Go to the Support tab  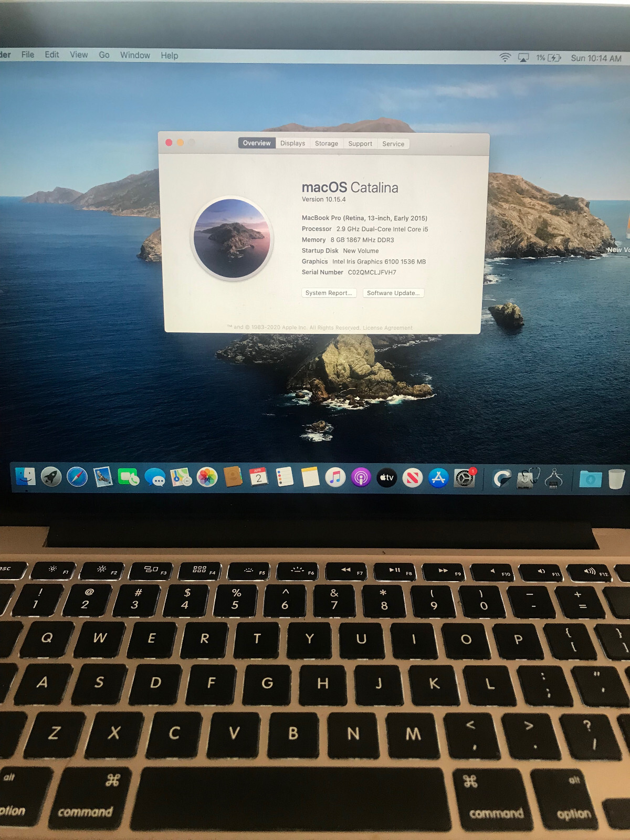360,144
